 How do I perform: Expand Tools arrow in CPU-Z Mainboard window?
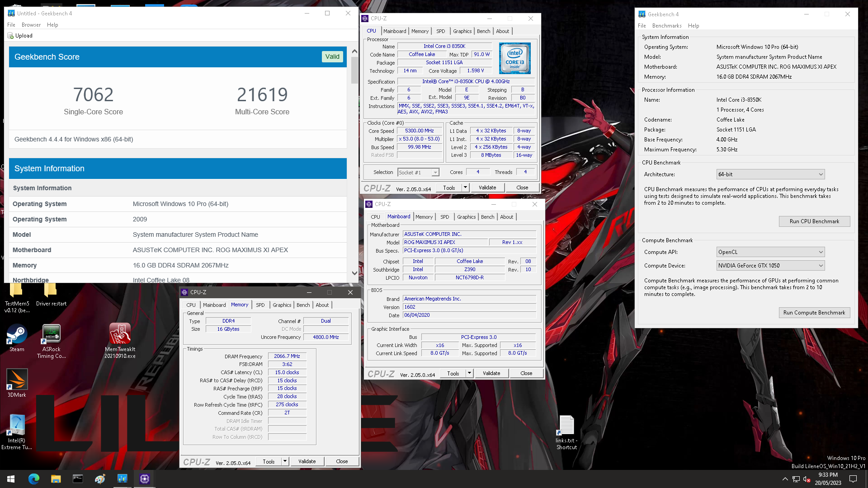pos(469,373)
